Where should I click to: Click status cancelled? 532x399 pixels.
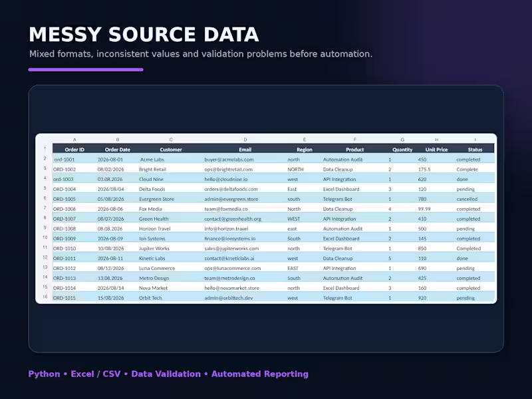(x=467, y=199)
